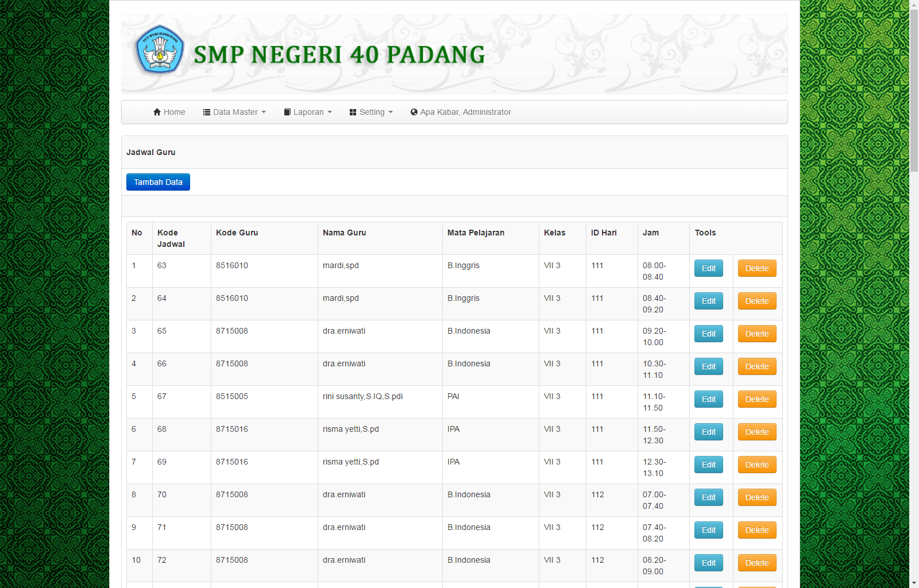Click the SMP NEGERI 40 PADANG banner
The image size is (919, 588).
339,55
